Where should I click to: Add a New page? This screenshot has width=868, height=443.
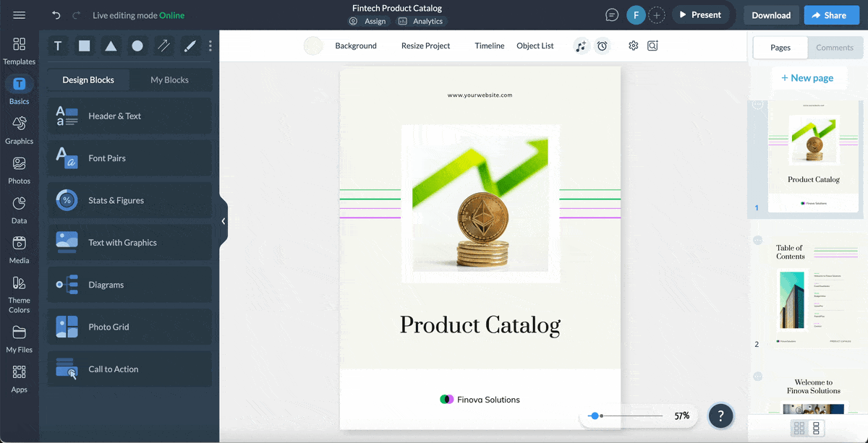click(809, 77)
